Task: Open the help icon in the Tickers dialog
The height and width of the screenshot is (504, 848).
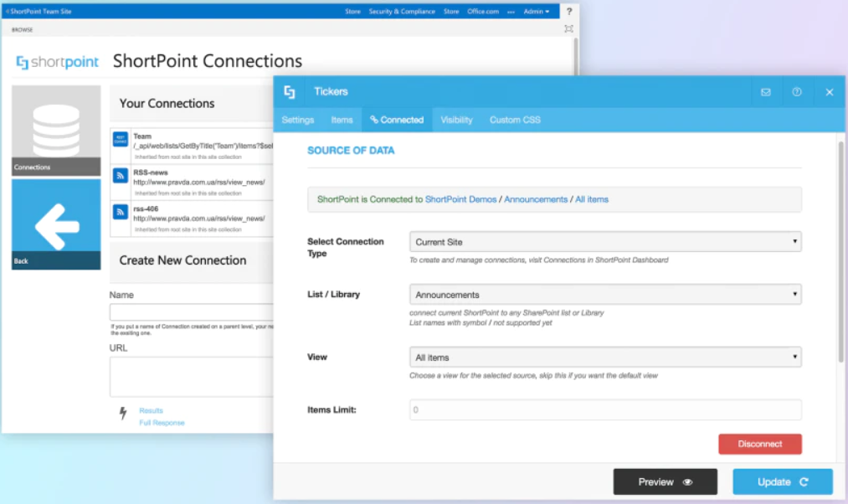Action: [797, 92]
